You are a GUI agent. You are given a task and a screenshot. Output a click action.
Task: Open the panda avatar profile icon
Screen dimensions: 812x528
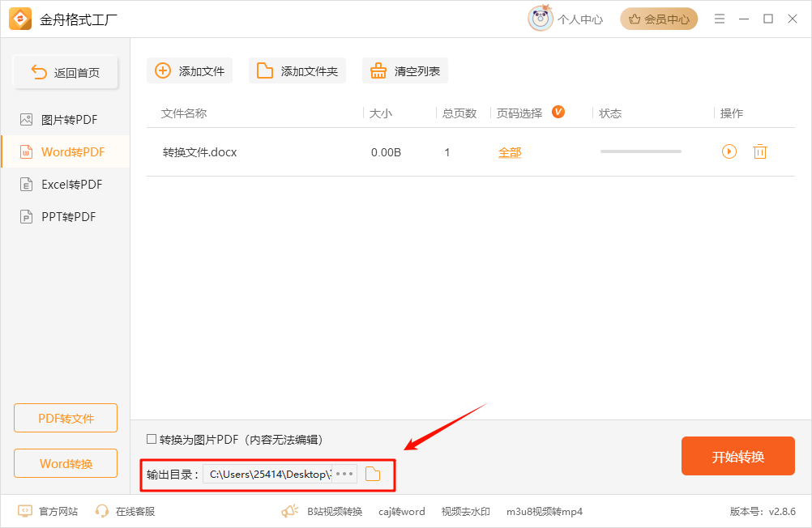(541, 19)
